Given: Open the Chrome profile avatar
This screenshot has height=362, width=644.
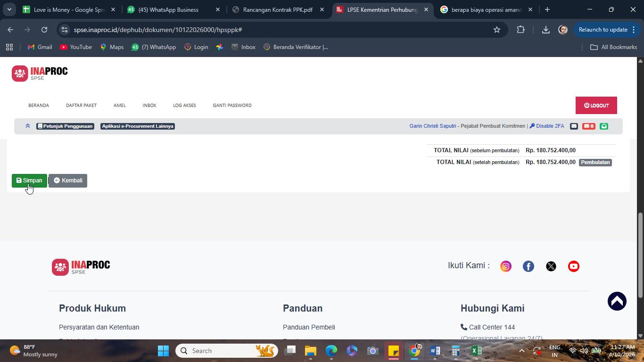Looking at the screenshot, I should point(563,30).
